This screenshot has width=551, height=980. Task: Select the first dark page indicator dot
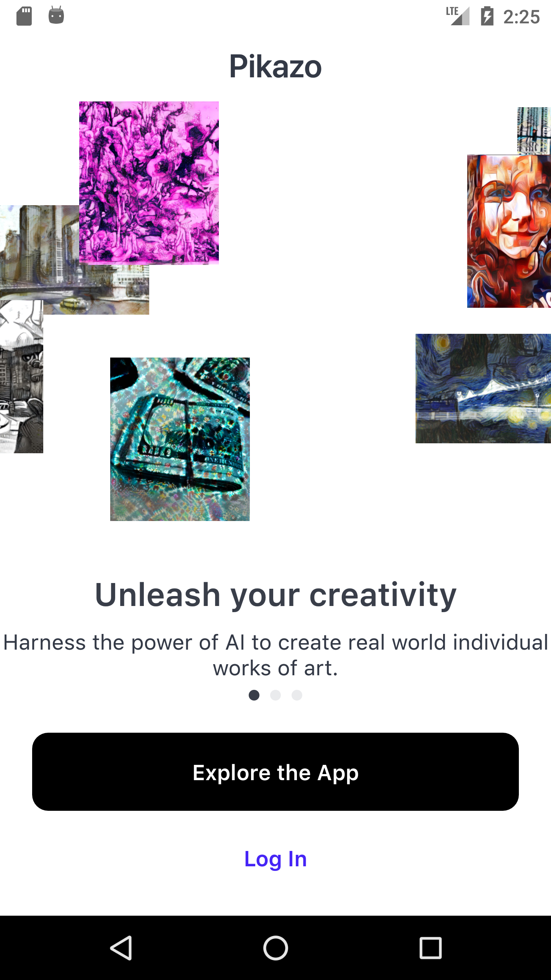[x=254, y=695]
